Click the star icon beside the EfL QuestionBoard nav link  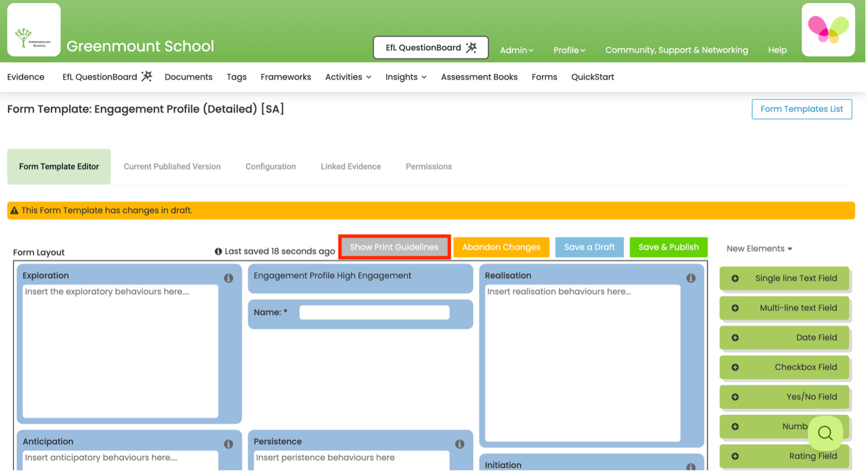click(x=147, y=77)
